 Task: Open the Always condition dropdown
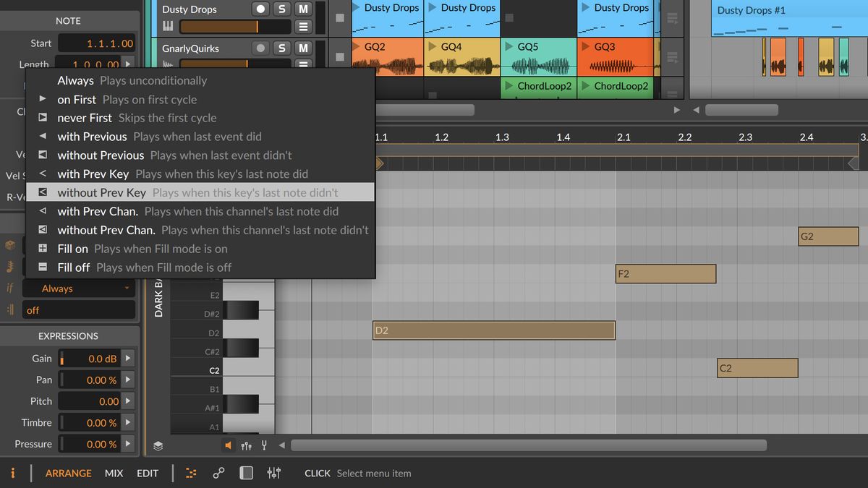coord(78,288)
